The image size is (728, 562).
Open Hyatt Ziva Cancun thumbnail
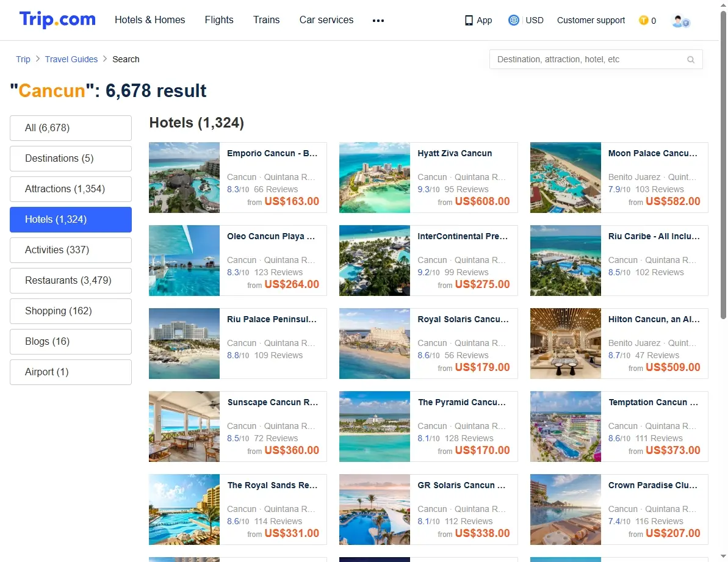(x=374, y=178)
